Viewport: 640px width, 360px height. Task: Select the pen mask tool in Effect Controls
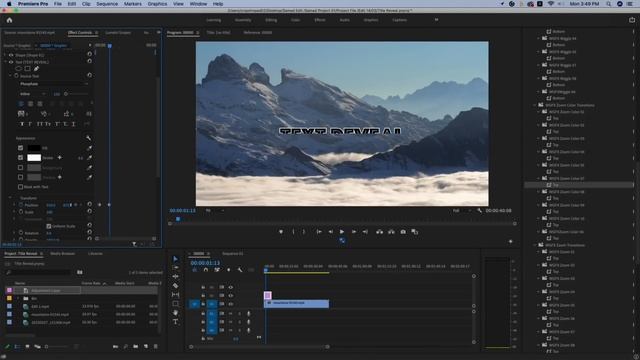(36, 69)
